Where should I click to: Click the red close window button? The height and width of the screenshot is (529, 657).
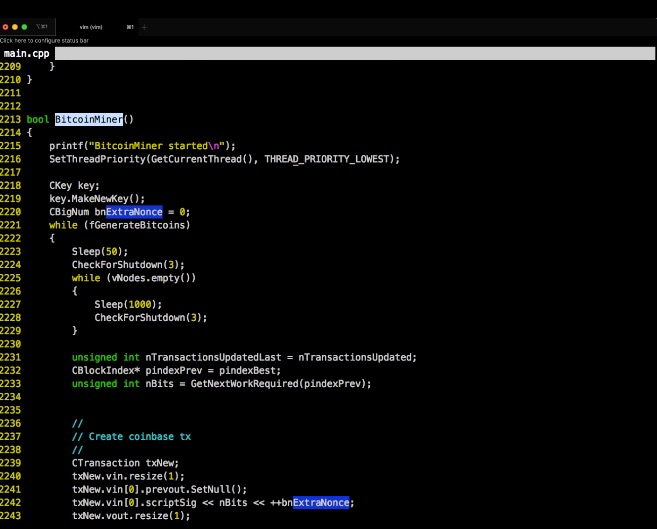click(6, 27)
